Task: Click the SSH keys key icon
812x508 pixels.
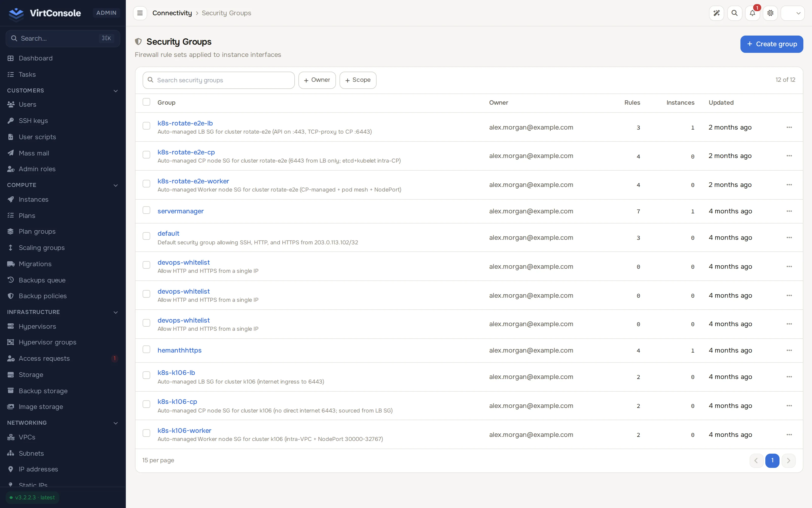Action: pos(11,121)
